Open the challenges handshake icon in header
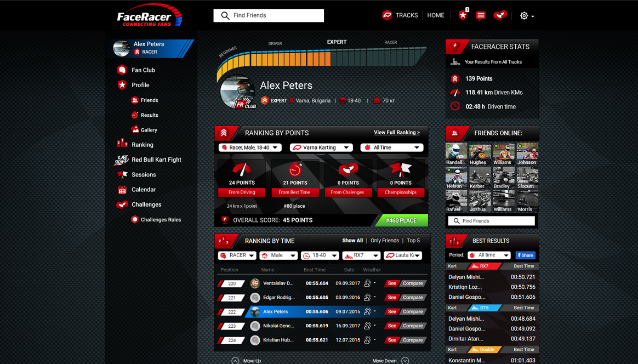Screen dimensions: 638x364 [500, 15]
